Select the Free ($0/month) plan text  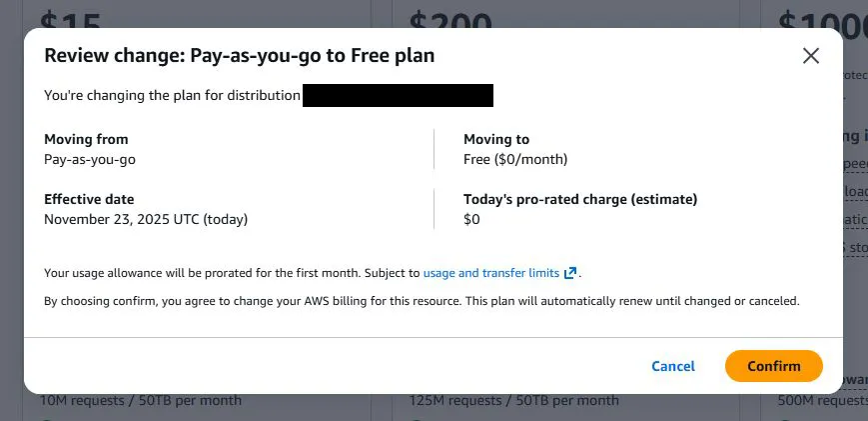[515, 159]
